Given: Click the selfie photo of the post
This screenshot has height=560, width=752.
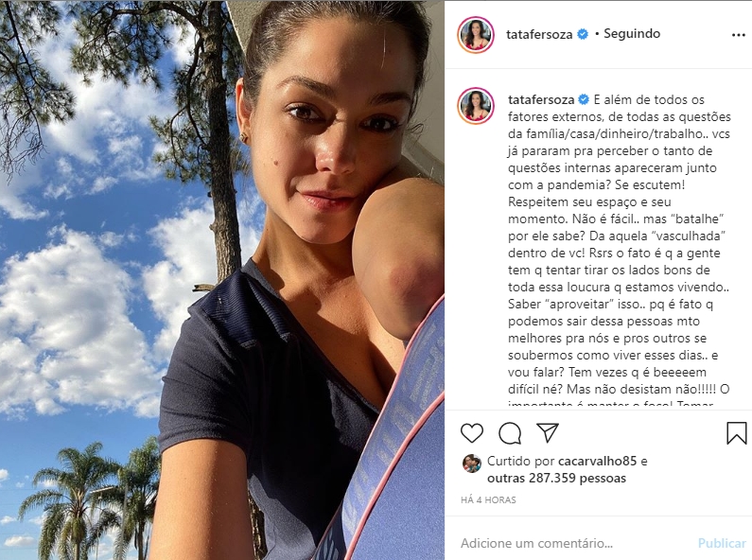Looking at the screenshot, I should [x=222, y=280].
